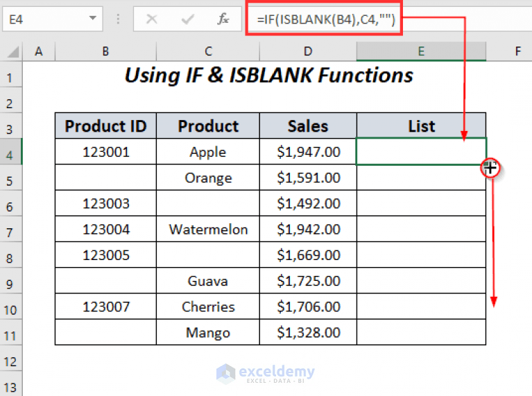532x396 pixels.
Task: Click the 'List' header cell
Action: point(421,126)
